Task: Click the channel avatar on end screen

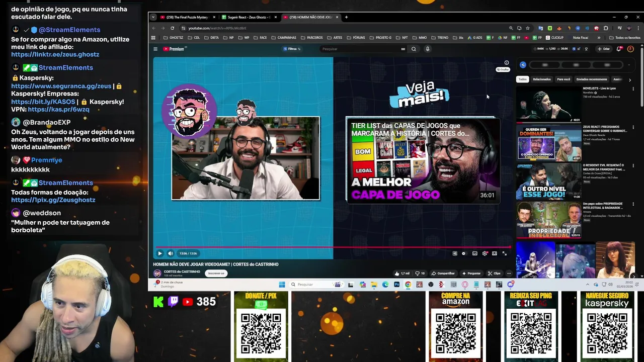Action: coord(189,111)
